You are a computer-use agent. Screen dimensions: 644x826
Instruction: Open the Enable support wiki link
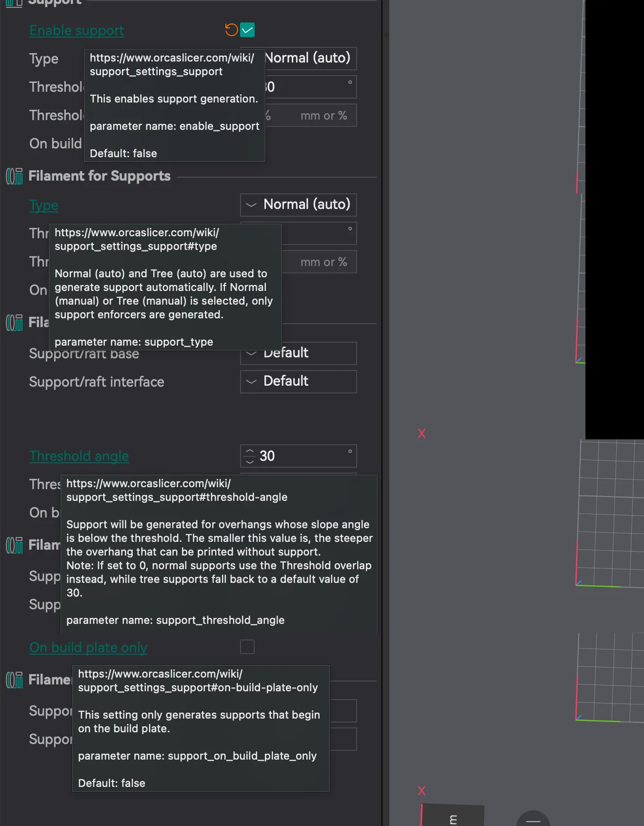coord(77,30)
